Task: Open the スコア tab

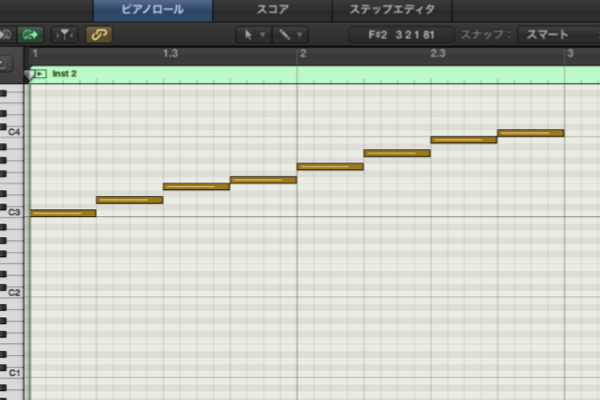Action: [x=272, y=10]
